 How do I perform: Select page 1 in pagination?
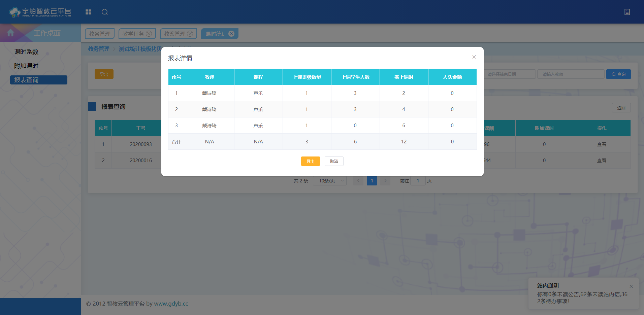click(372, 181)
